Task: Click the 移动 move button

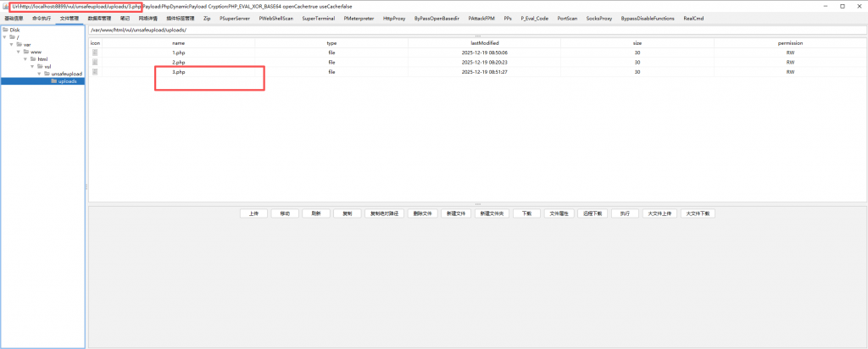Action: [285, 213]
